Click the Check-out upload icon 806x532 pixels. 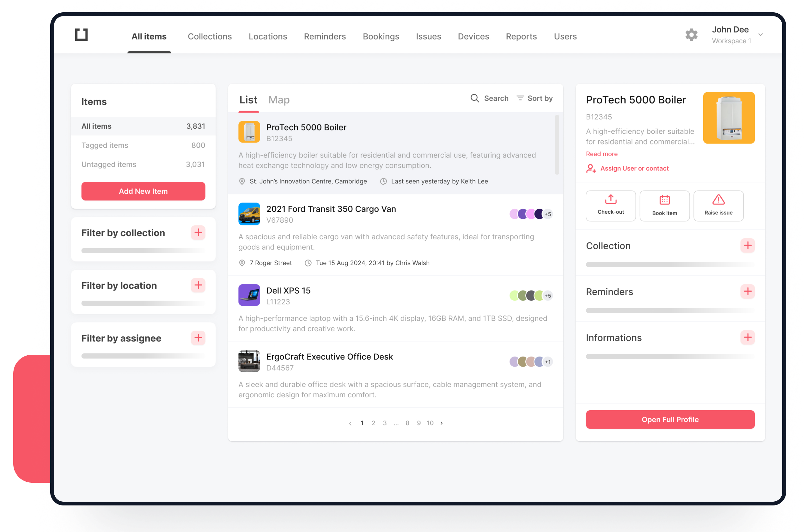(611, 199)
